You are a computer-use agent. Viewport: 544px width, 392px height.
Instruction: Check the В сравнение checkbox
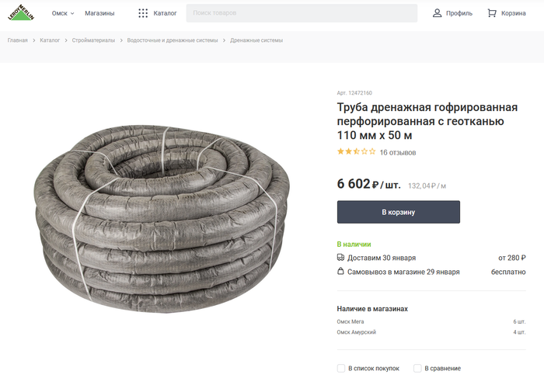point(417,369)
